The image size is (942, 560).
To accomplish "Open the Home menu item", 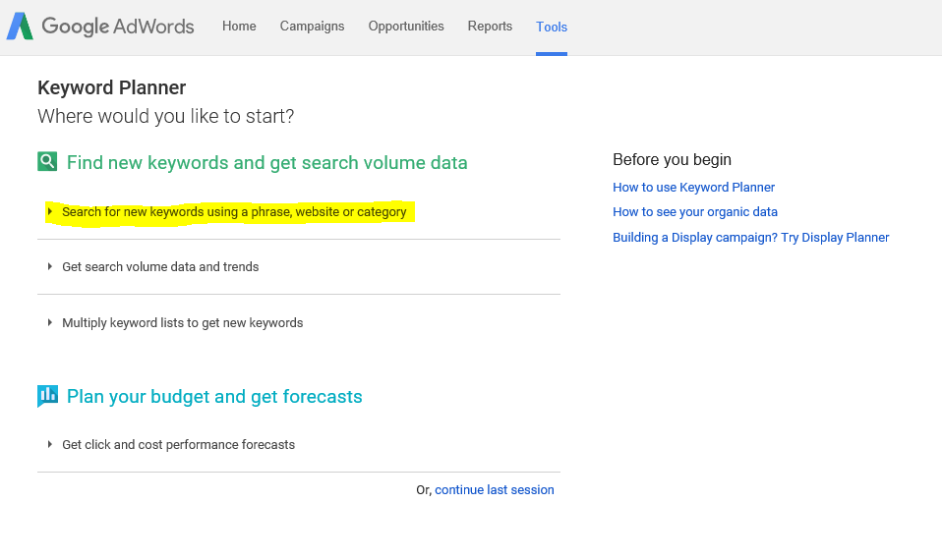I will pyautogui.click(x=239, y=27).
